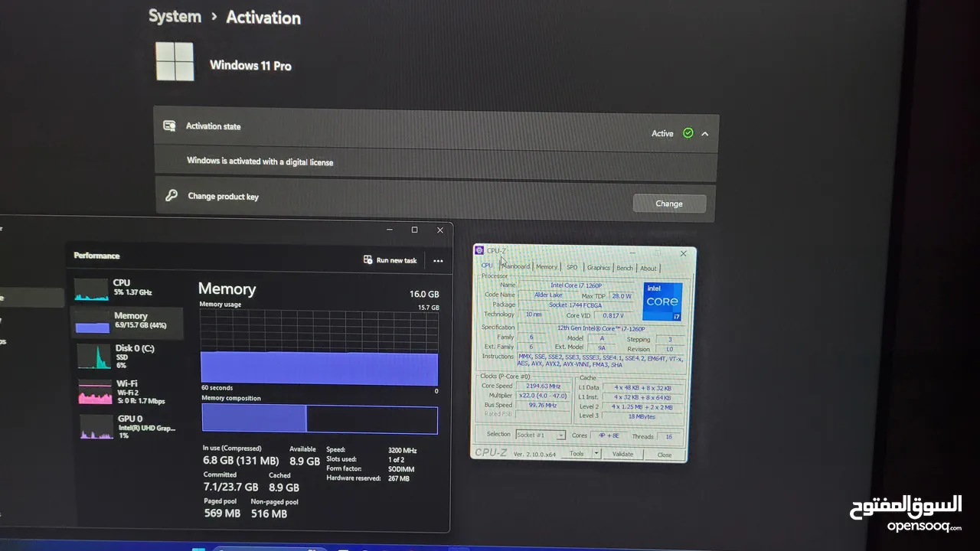
Task: Click Run new task in Task Manager
Action: pos(390,260)
